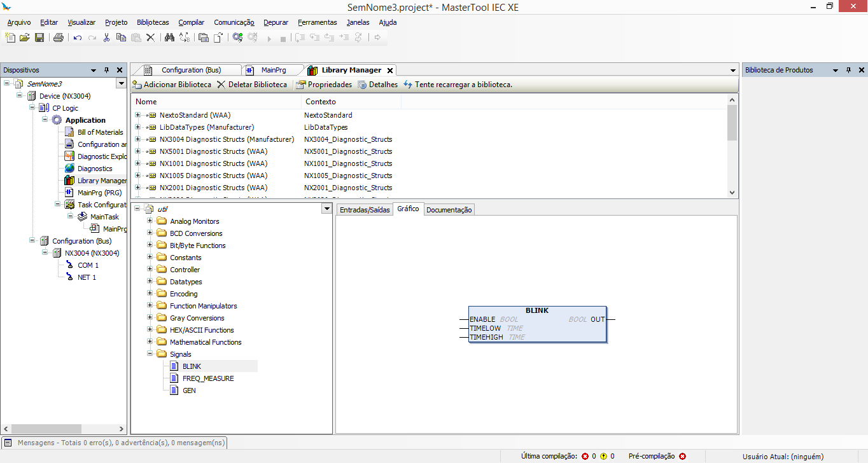The image size is (868, 463).
Task: Click the Undo arrow icon
Action: 78,38
